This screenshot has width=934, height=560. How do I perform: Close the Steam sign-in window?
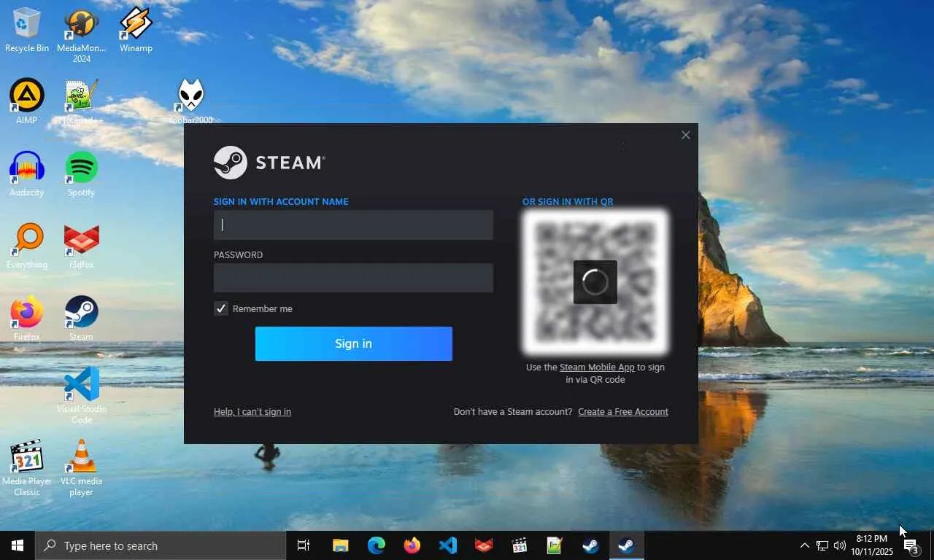[x=685, y=135]
